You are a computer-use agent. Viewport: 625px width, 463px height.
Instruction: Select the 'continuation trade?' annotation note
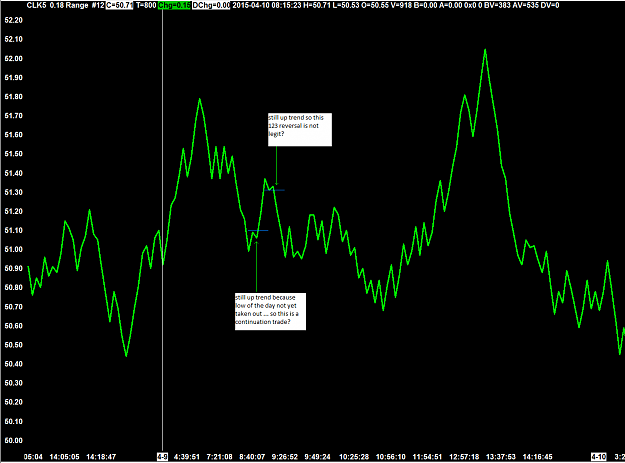click(270, 312)
